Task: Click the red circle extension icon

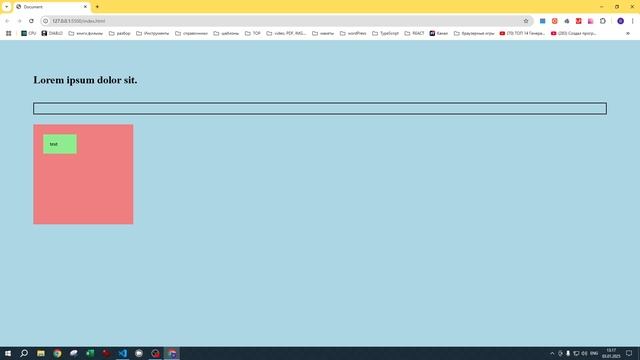Action: (x=554, y=21)
